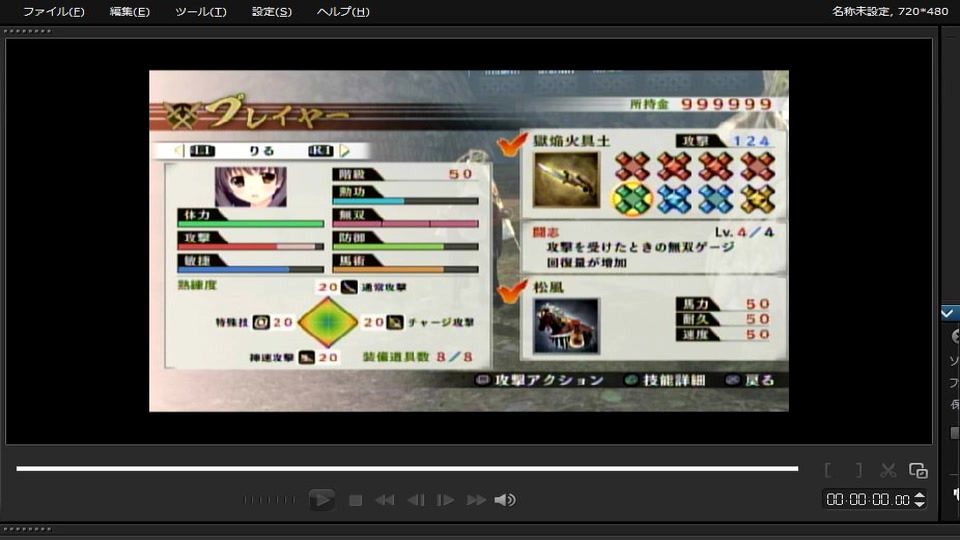Mute audio with the speaker icon
The height and width of the screenshot is (540, 960).
504,500
